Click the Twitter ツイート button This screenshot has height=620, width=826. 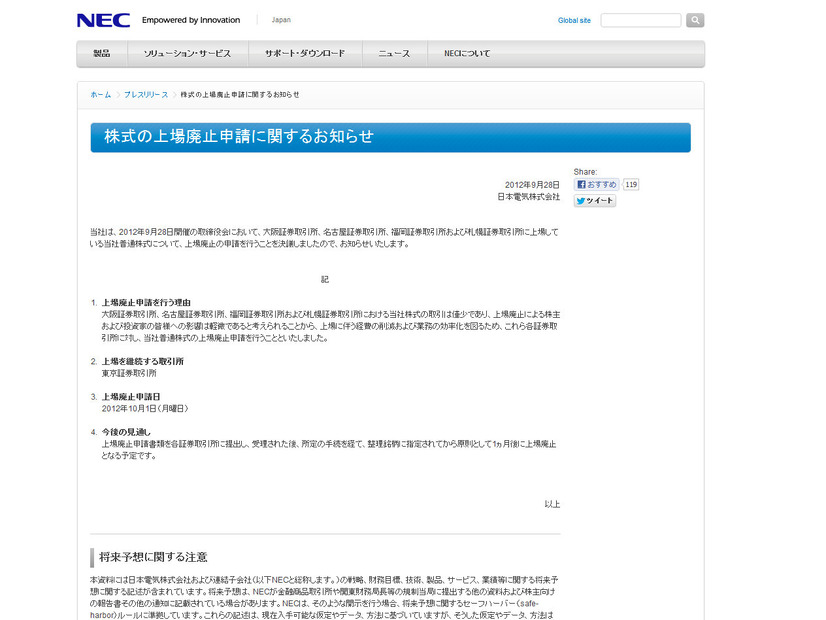coord(595,201)
